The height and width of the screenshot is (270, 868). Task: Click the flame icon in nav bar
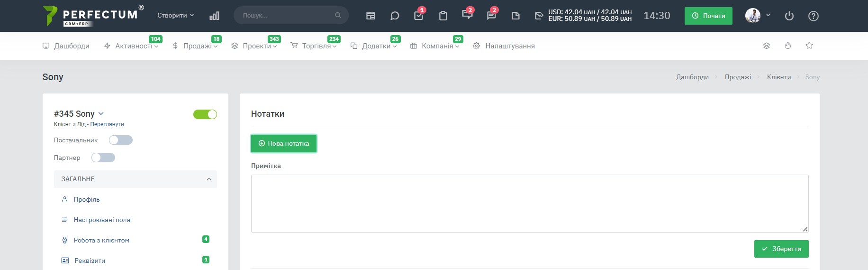[787, 46]
